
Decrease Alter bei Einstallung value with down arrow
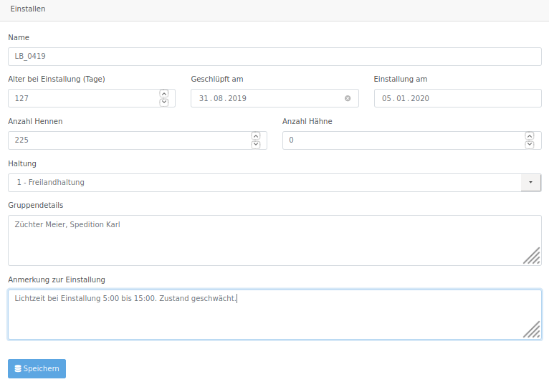click(x=164, y=102)
